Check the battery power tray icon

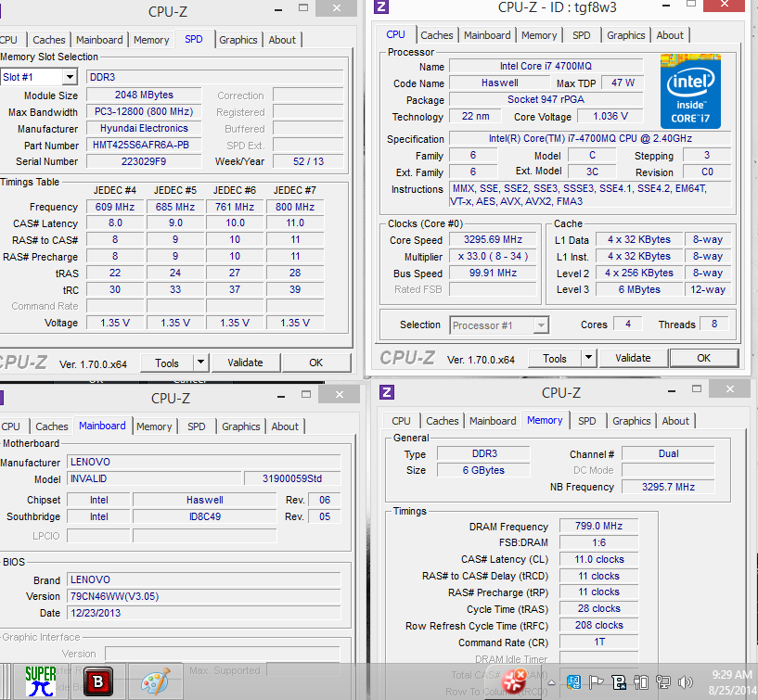(x=641, y=682)
